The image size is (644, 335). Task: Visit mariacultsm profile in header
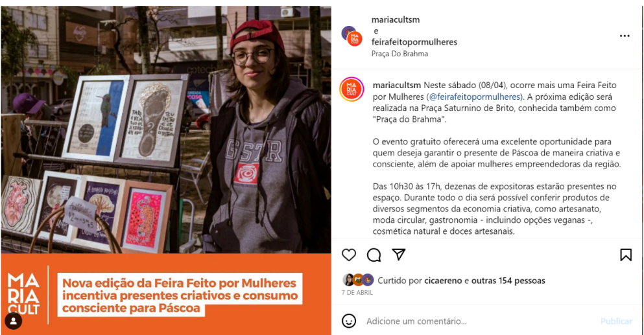(x=396, y=19)
